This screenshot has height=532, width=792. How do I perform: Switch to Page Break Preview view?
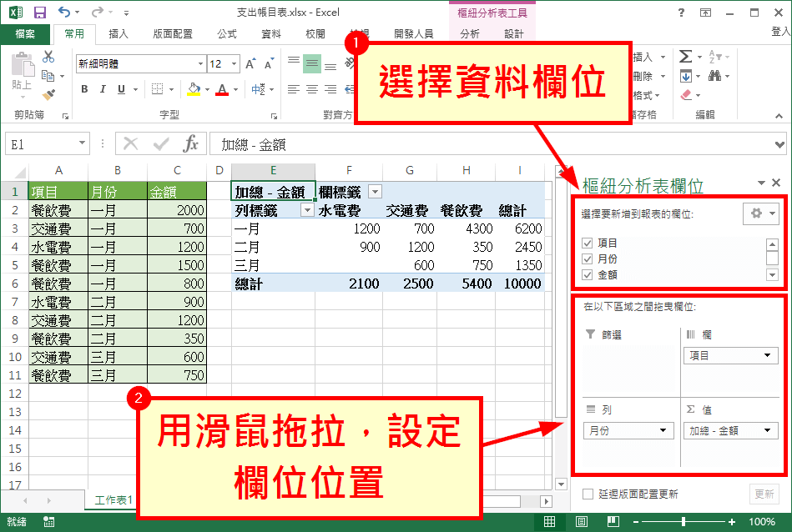(614, 520)
